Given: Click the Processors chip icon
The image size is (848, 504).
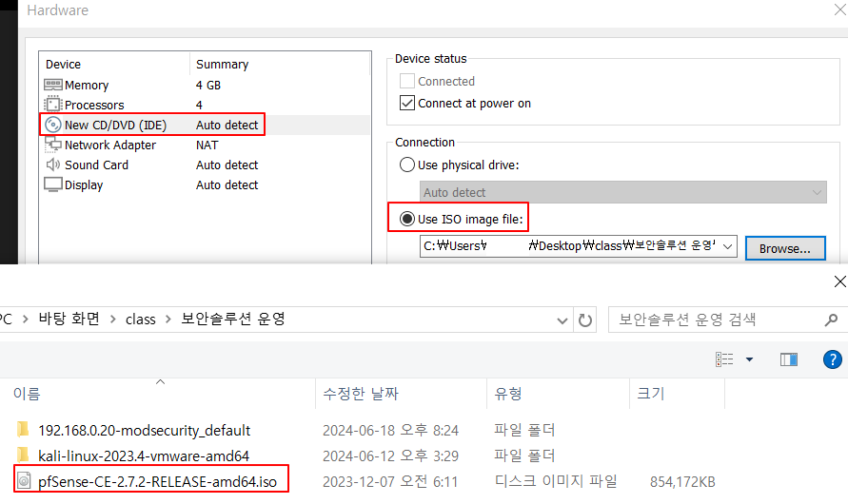Looking at the screenshot, I should coord(53,105).
